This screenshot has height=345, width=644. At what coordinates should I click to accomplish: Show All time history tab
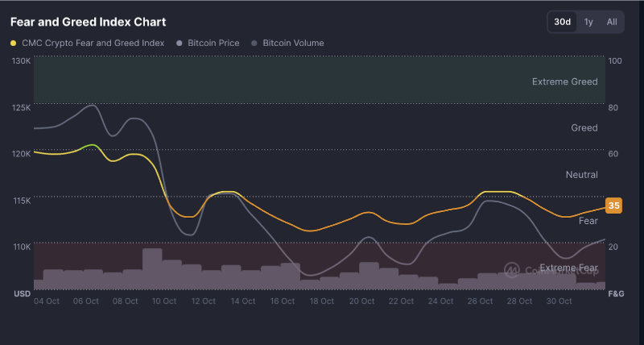click(612, 22)
